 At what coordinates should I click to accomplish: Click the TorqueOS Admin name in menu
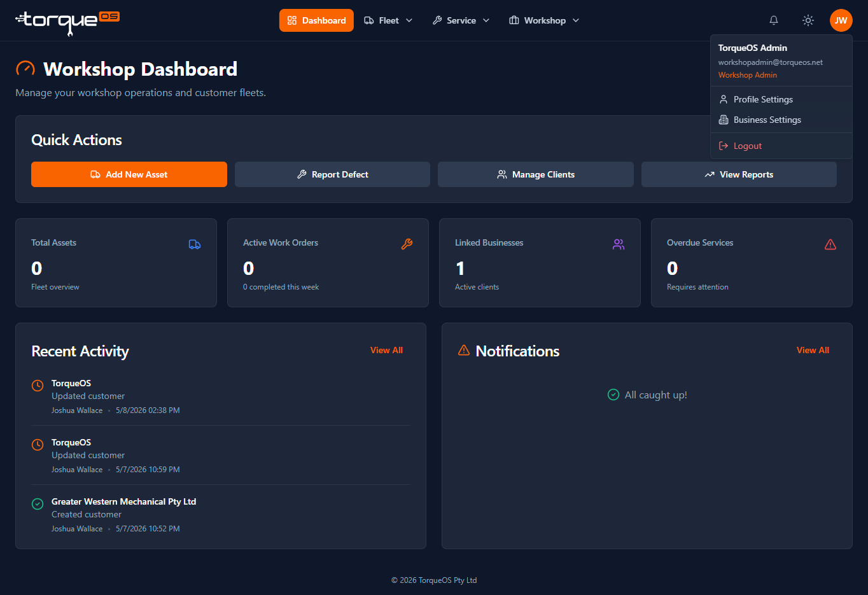point(753,48)
